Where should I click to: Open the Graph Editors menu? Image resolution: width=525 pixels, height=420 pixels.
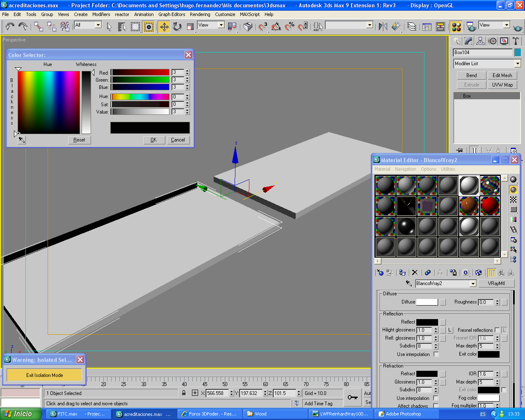coord(172,14)
